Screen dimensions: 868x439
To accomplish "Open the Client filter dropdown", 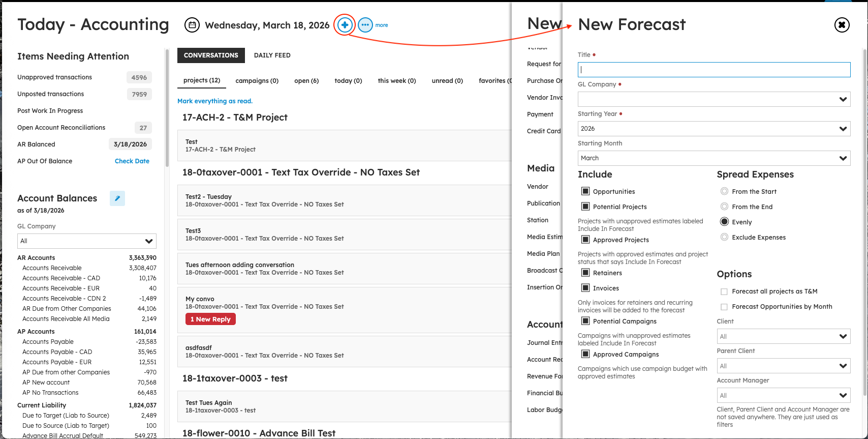I will pyautogui.click(x=783, y=336).
